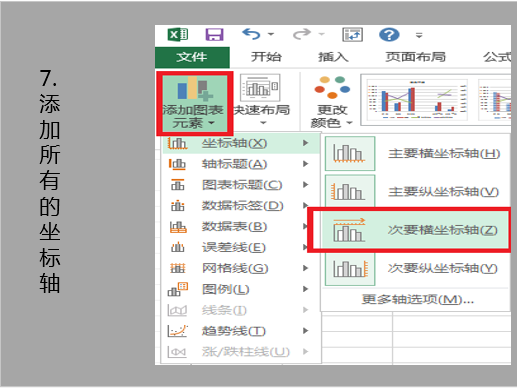517x388 pixels.
Task: Toggle 主要纵坐标轴(V) on the chart
Action: click(417, 192)
